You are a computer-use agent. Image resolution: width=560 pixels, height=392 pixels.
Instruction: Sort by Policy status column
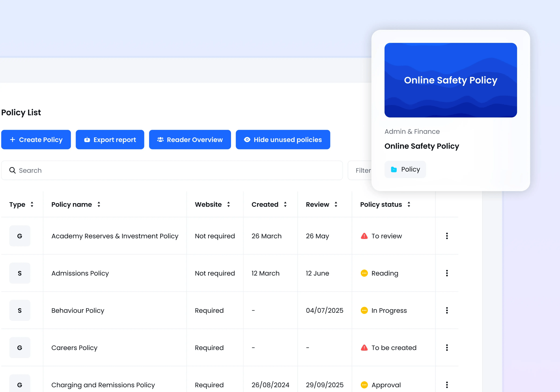click(x=409, y=205)
